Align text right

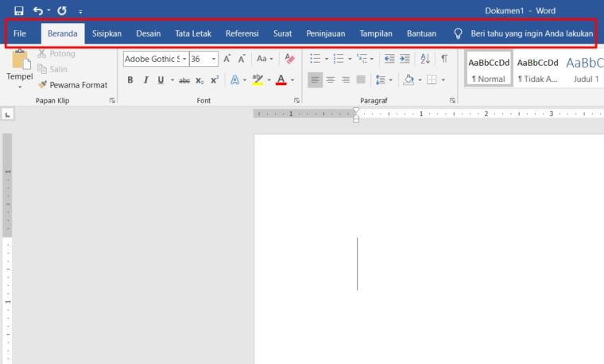tap(346, 79)
